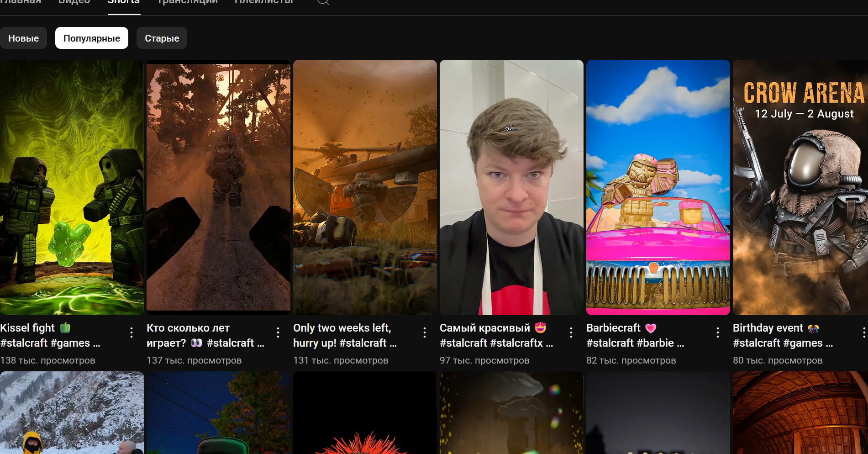
Task: Switch to the Главная tab
Action: click(x=21, y=2)
